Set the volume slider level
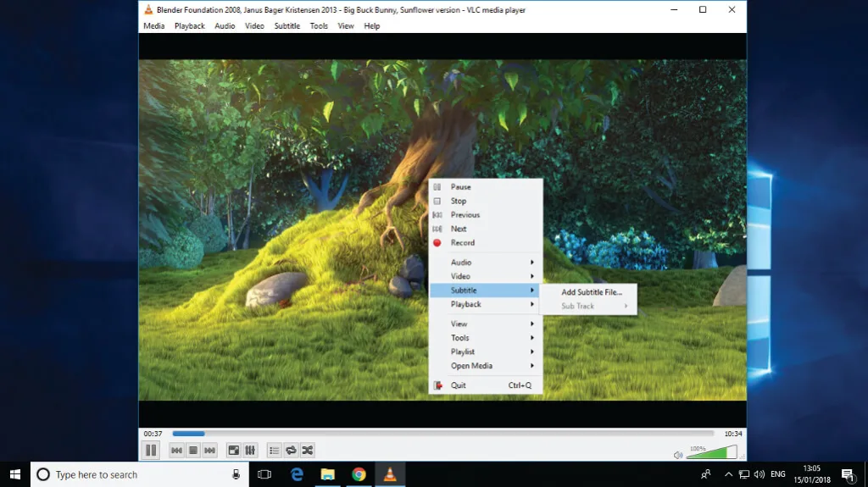This screenshot has height=487, width=868. (712, 452)
